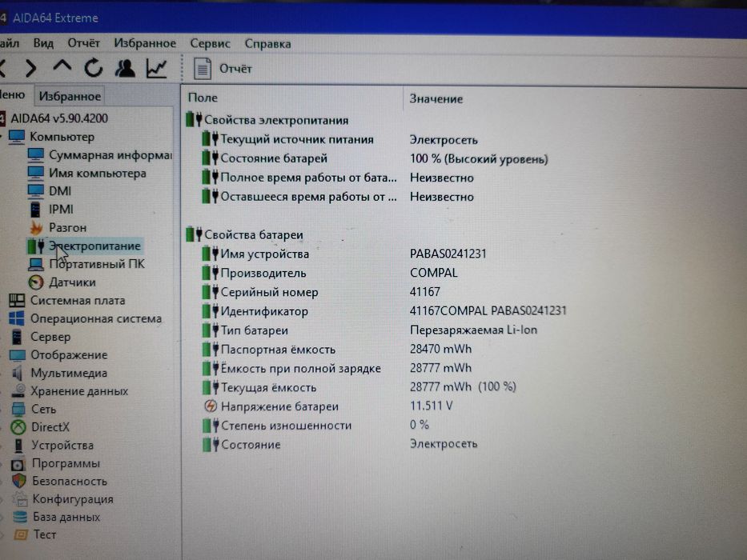Select the Оставшееся время работы row
747x560 pixels.
pos(308,197)
